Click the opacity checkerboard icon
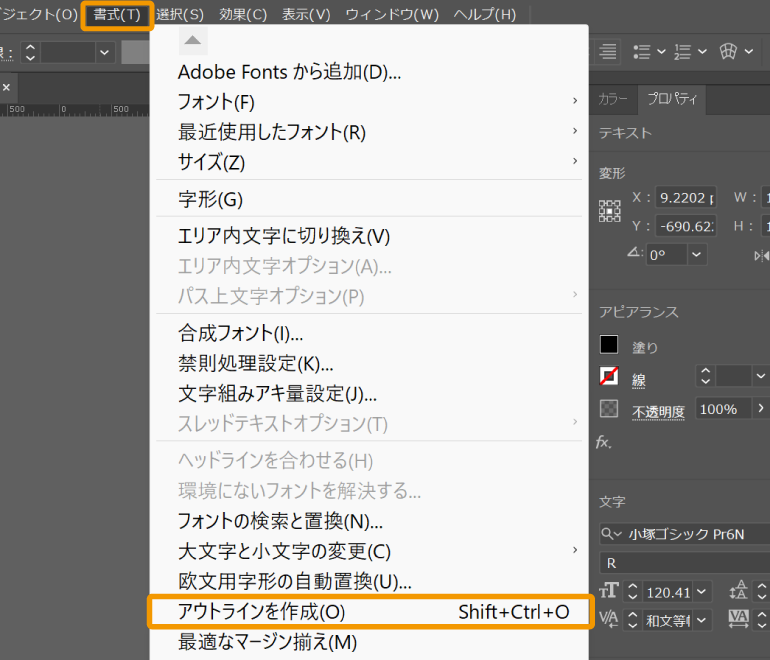This screenshot has width=770, height=660. [609, 409]
